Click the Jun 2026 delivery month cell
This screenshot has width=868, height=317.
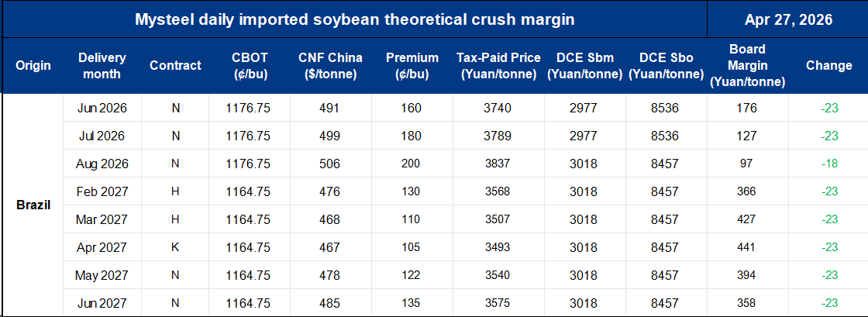tap(102, 109)
